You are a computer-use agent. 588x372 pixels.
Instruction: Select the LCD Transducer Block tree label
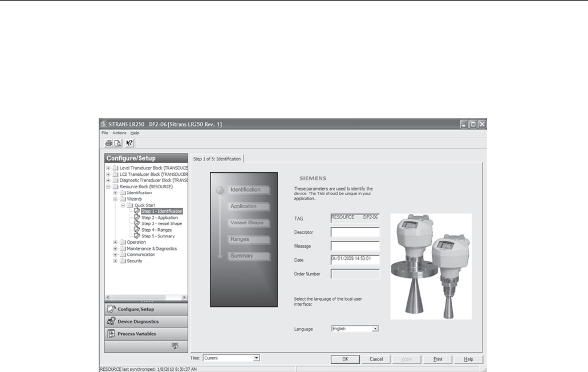[153, 175]
